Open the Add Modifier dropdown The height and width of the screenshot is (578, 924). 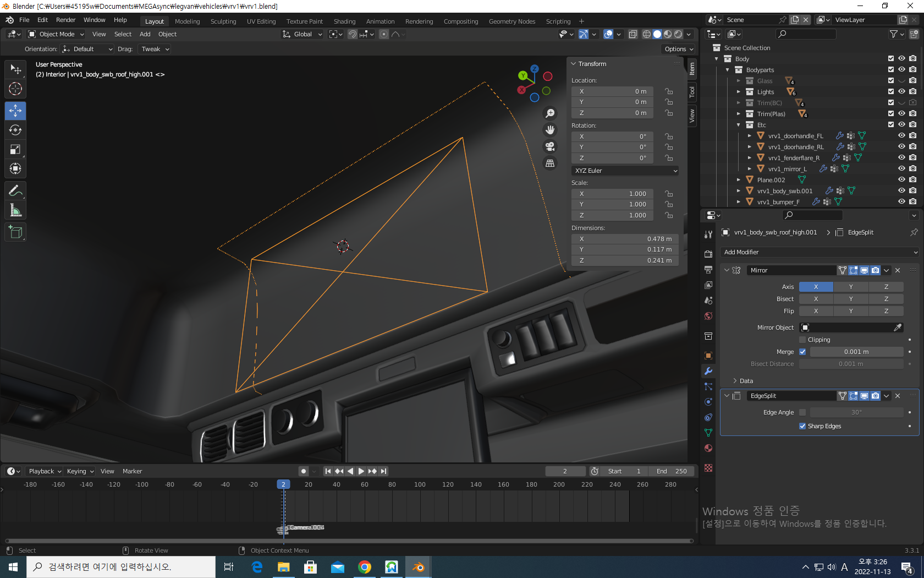820,252
